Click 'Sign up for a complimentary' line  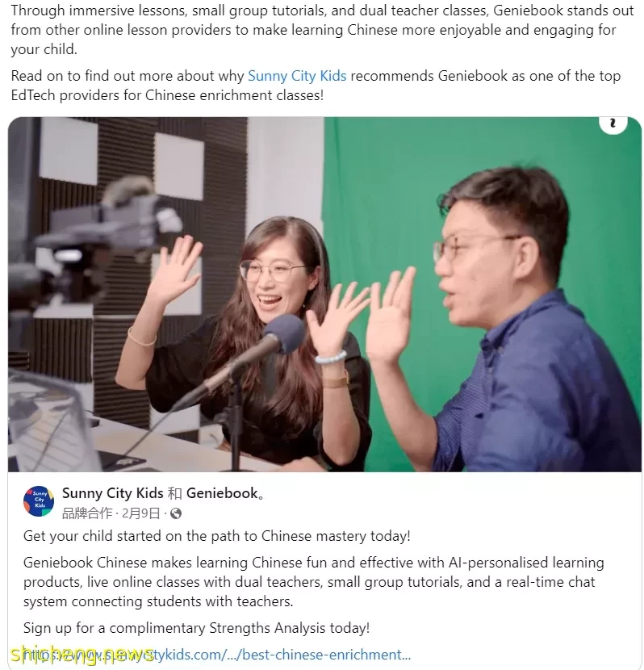(x=196, y=628)
